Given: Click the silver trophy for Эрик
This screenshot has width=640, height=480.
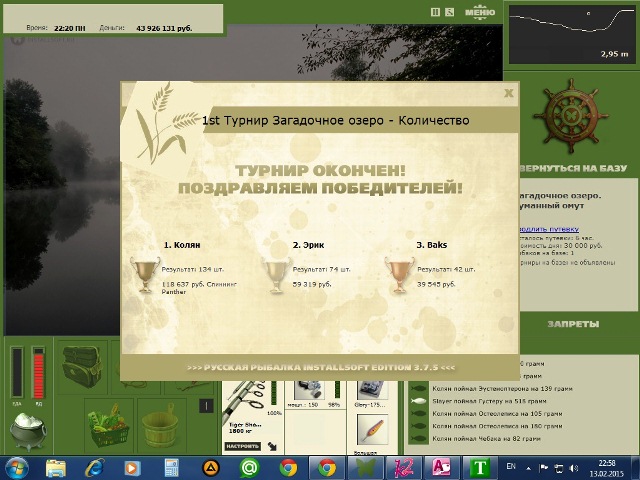Looking at the screenshot, I should click(276, 274).
